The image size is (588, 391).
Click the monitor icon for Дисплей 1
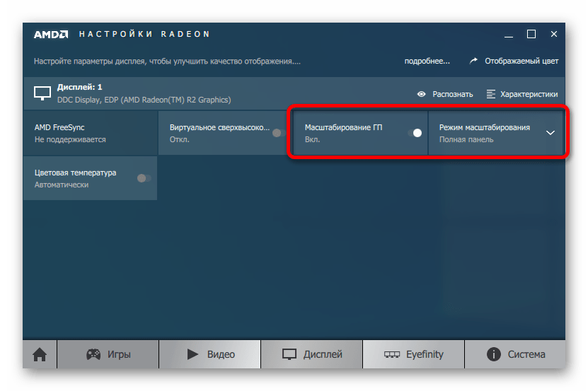pos(42,93)
